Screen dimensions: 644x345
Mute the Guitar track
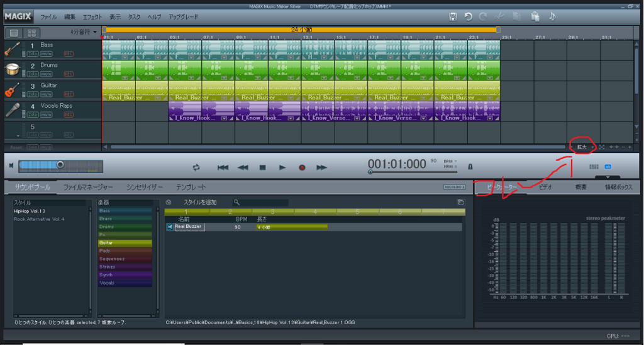pyautogui.click(x=46, y=94)
